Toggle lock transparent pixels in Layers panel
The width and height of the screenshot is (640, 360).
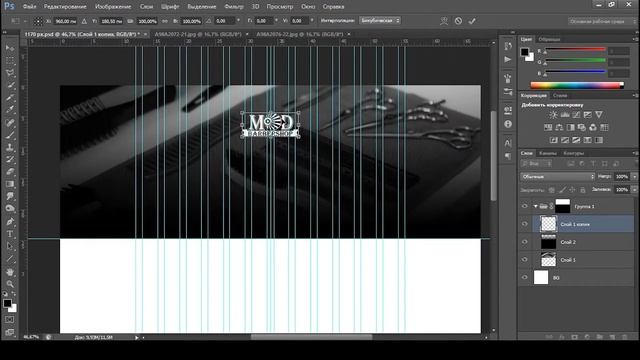551,190
